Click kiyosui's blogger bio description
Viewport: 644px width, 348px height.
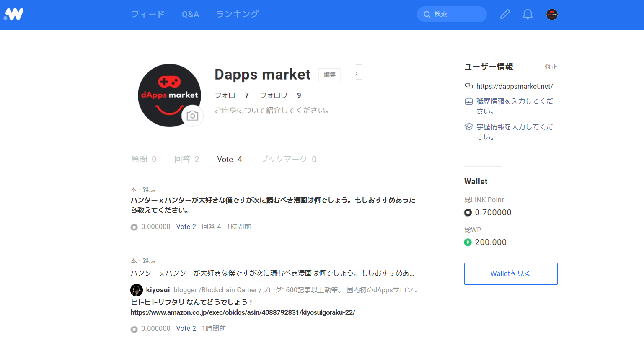coord(295,290)
